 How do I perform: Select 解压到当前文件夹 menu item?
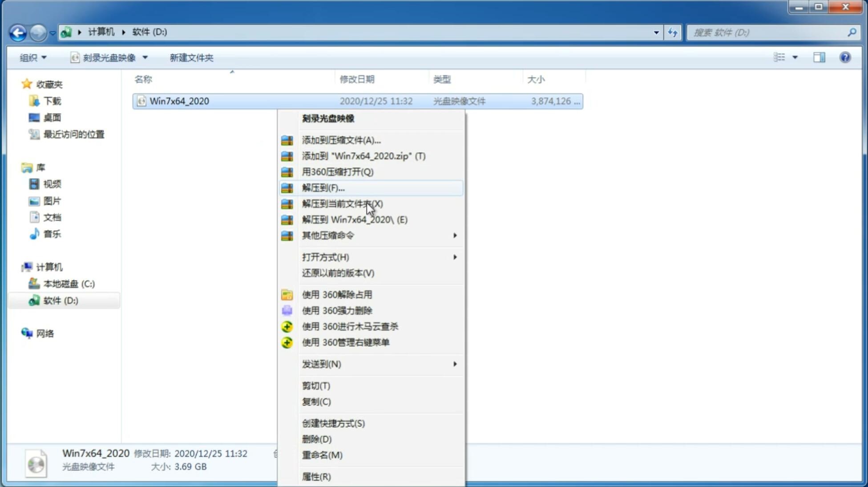tap(342, 203)
